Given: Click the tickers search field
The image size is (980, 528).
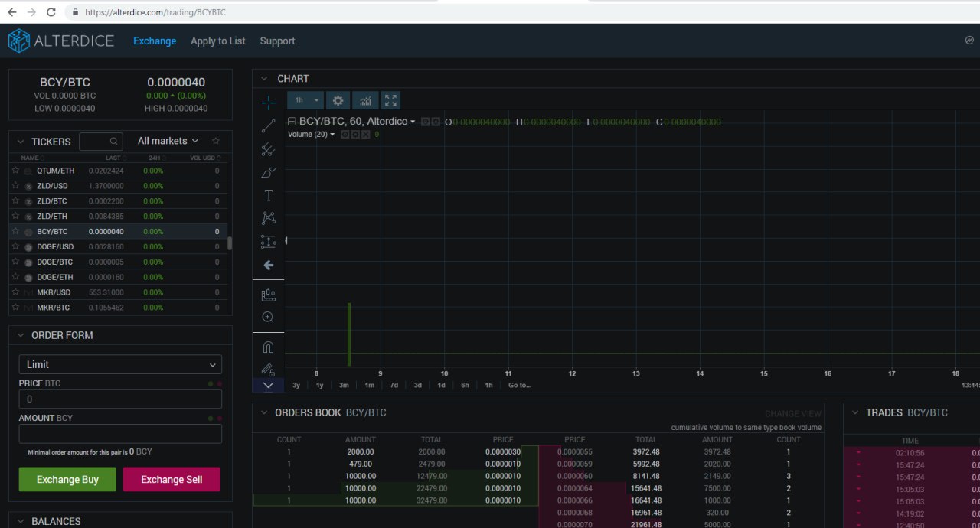Looking at the screenshot, I should pos(100,141).
